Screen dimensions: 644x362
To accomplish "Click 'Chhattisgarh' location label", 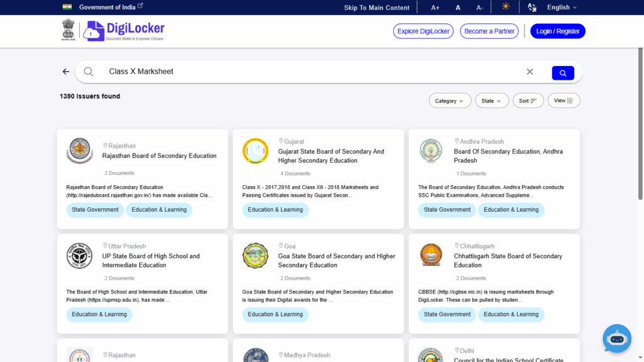I will pos(477,246).
